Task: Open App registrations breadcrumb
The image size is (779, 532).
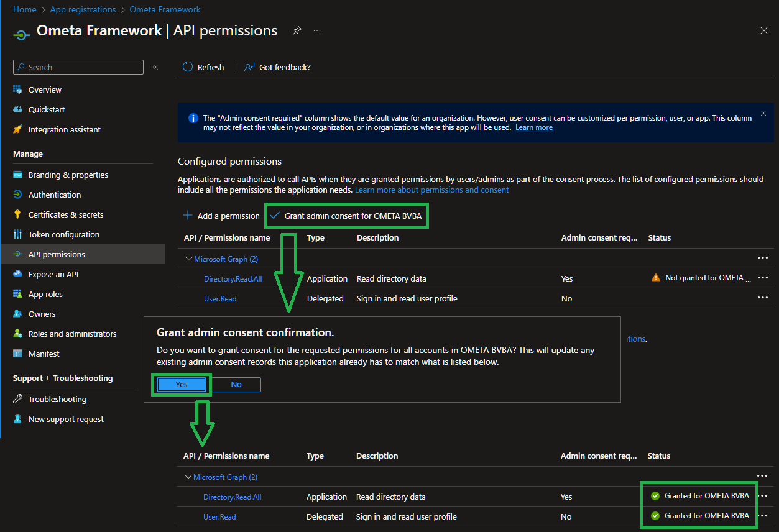Action: 83,9
